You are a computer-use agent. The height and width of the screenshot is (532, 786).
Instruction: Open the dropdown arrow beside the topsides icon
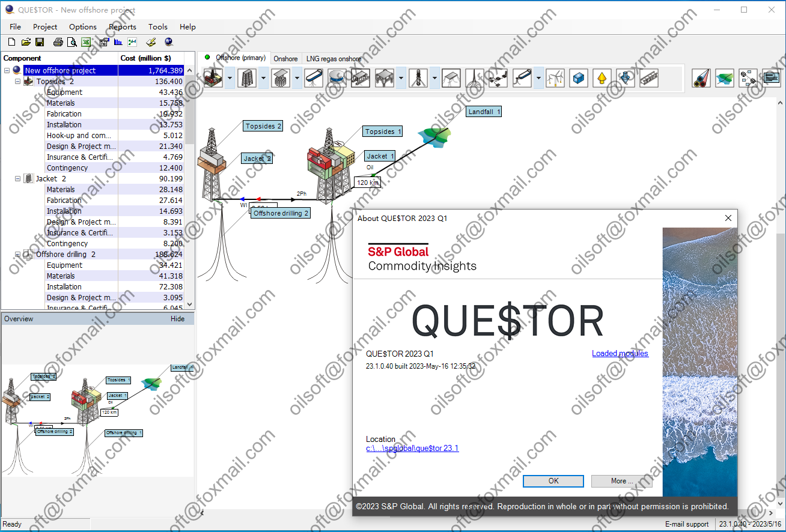pyautogui.click(x=230, y=78)
